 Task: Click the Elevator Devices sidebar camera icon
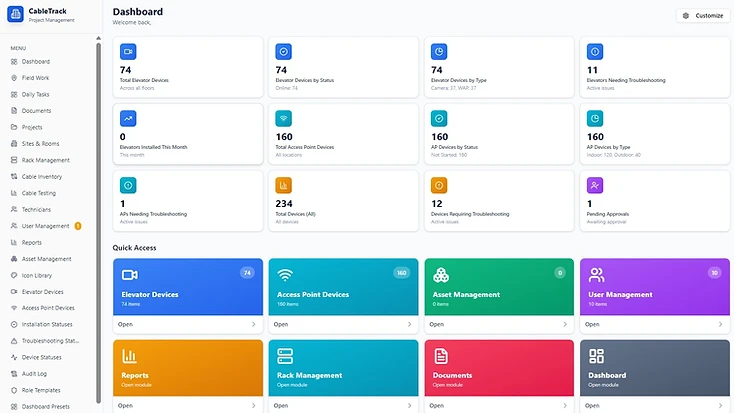click(x=14, y=291)
